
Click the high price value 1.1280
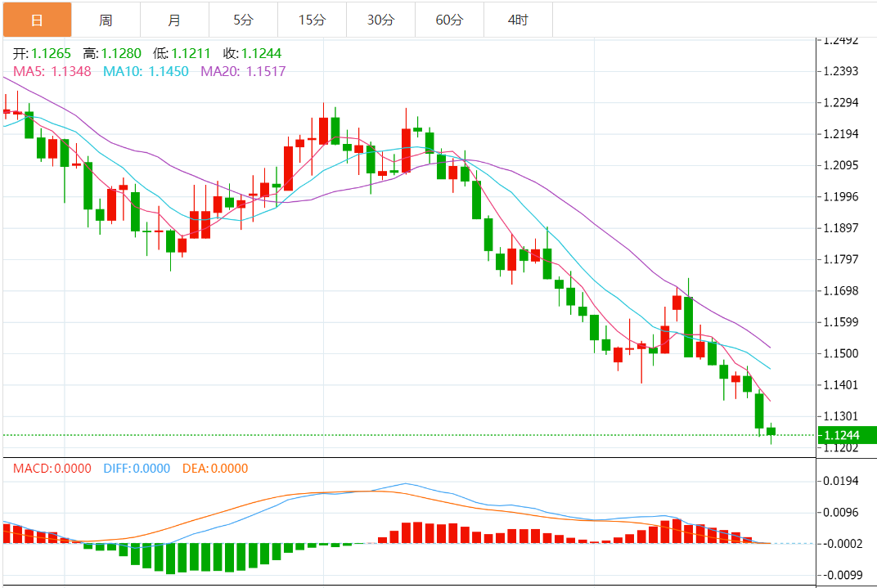[x=121, y=54]
